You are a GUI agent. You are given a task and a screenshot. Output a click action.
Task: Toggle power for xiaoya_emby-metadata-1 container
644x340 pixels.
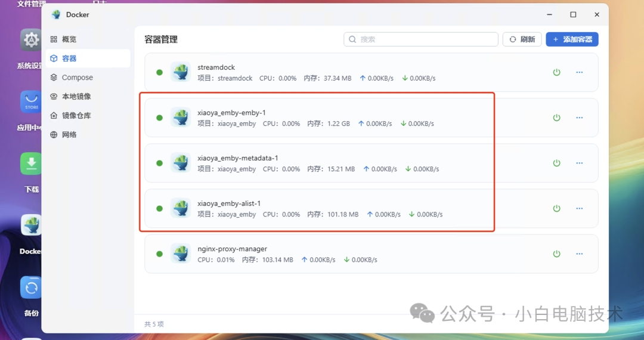(556, 163)
